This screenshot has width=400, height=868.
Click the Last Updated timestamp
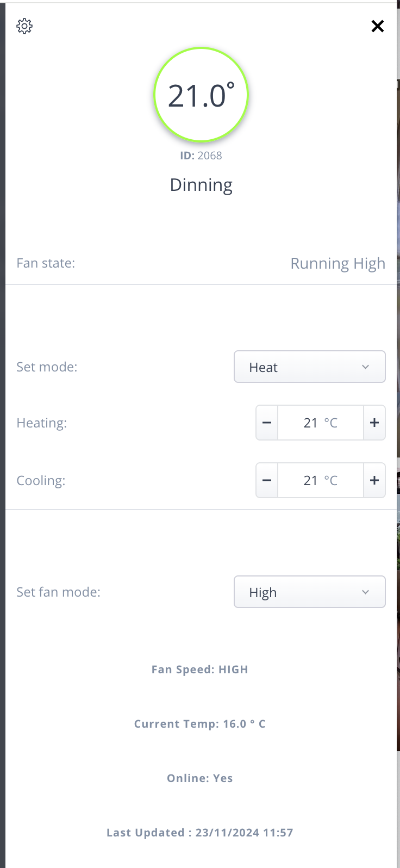point(199,833)
